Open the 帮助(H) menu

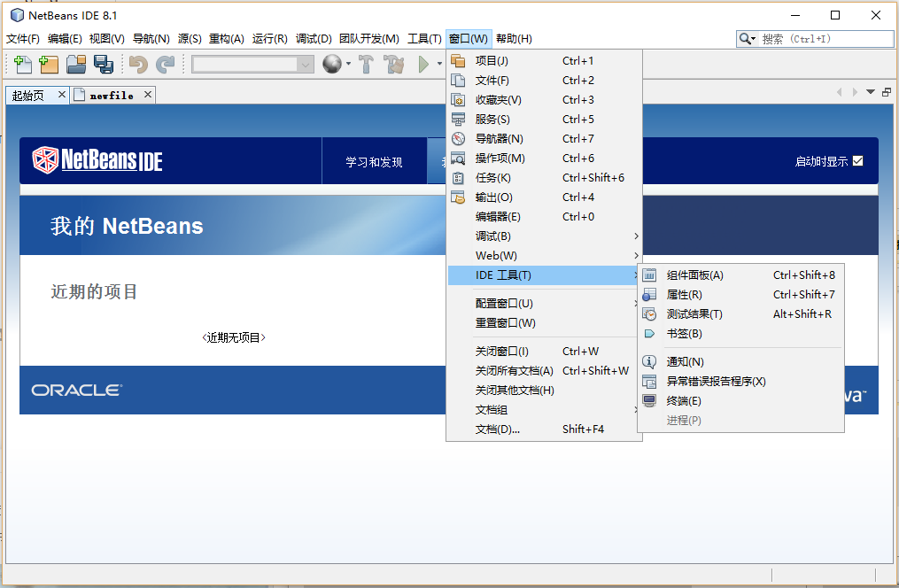[514, 38]
